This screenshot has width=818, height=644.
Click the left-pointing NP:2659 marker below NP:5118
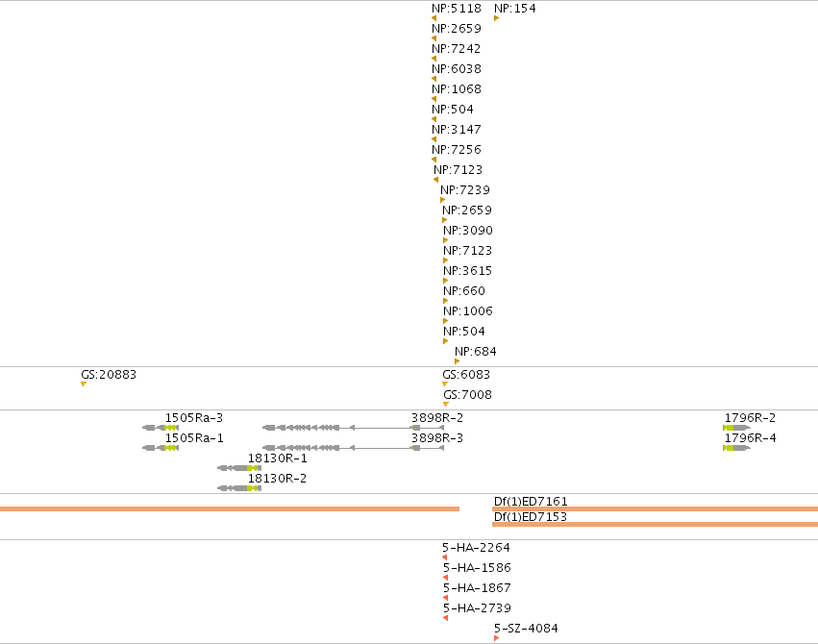point(434,38)
